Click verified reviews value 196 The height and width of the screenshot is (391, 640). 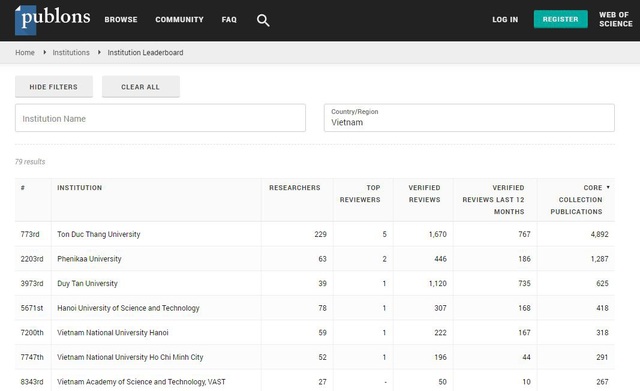[440, 357]
